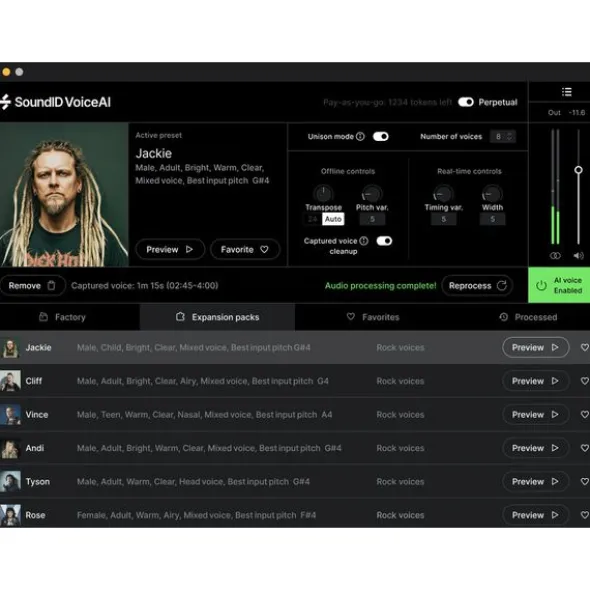The height and width of the screenshot is (591, 590).
Task: Click Jackie avatar in preset list
Action: point(10,348)
